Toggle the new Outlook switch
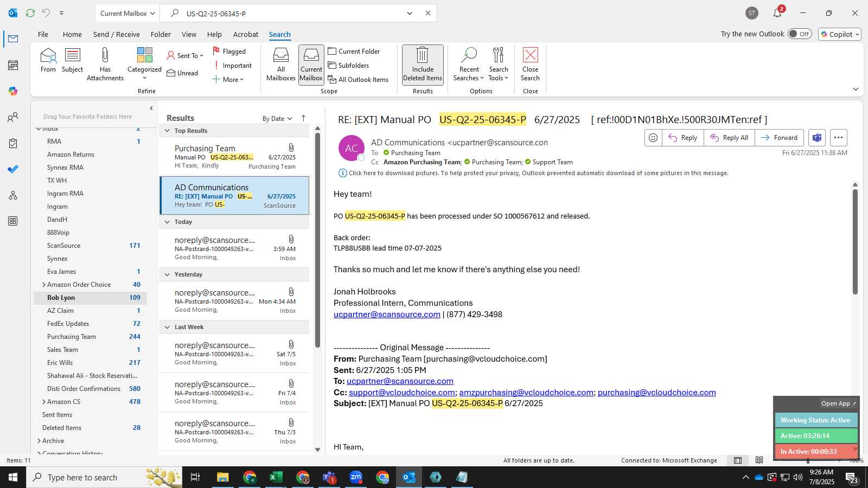The width and height of the screenshot is (868, 488). [x=800, y=34]
